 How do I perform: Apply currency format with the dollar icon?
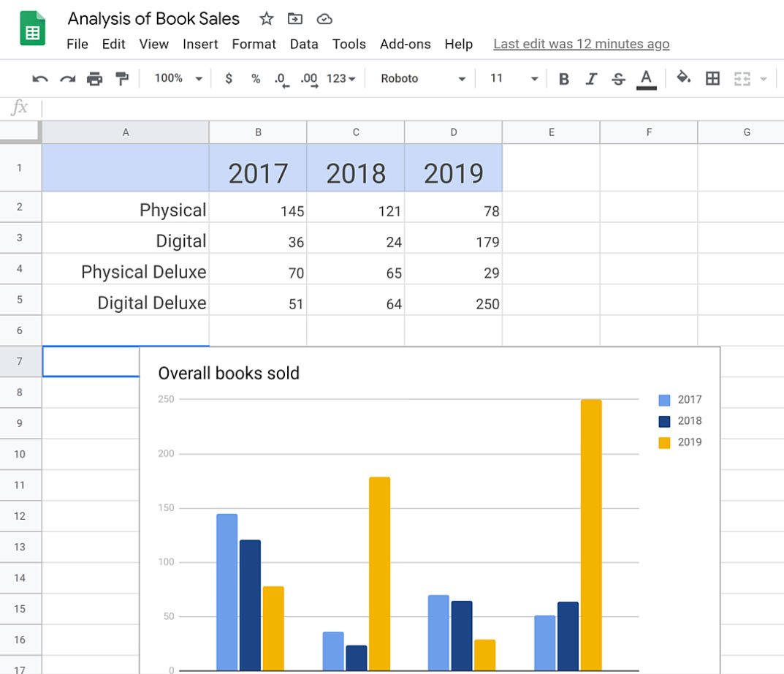[228, 79]
